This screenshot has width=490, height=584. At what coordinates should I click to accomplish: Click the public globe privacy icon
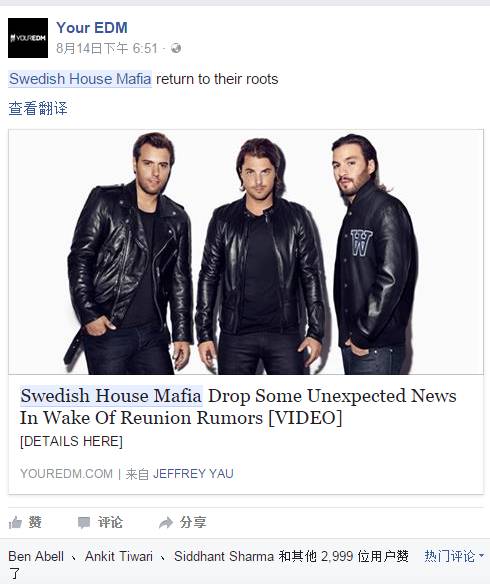click(176, 48)
